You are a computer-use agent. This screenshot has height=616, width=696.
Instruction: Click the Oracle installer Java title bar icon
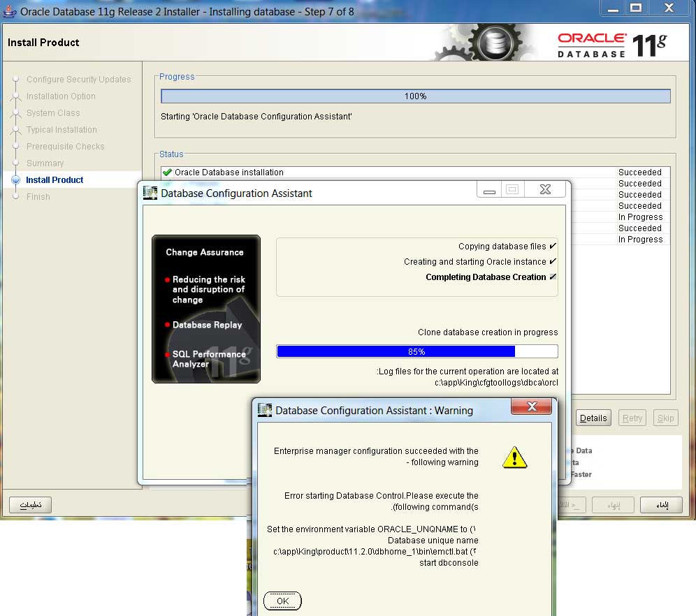coord(10,11)
